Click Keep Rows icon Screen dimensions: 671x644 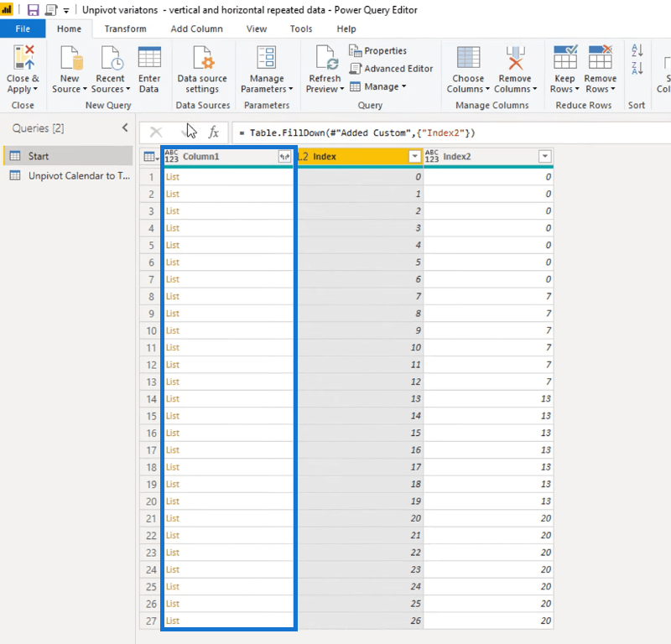pos(564,57)
